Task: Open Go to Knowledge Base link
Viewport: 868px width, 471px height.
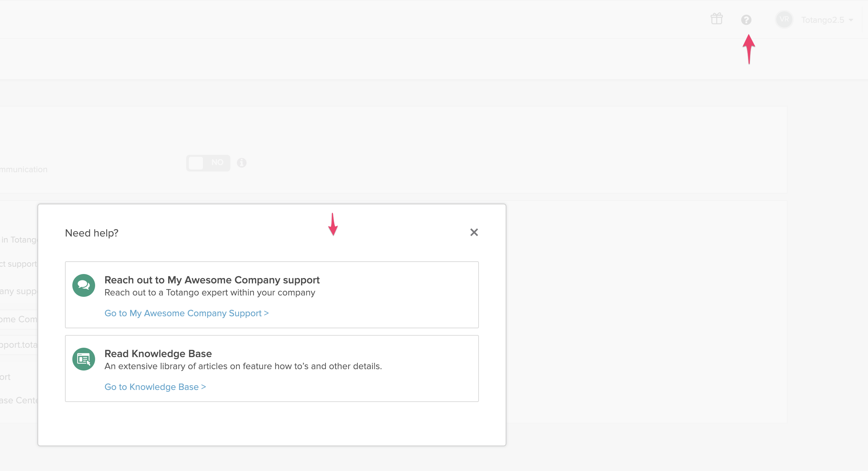Action: click(155, 387)
